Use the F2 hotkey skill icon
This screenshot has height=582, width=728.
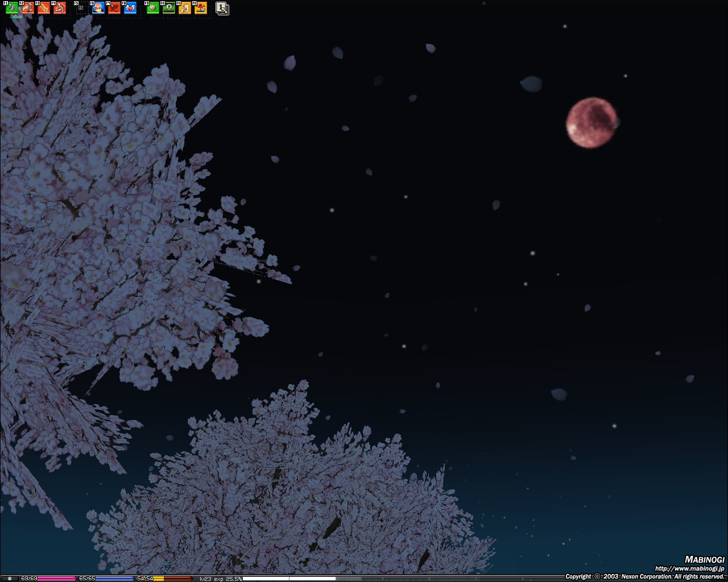click(27, 8)
